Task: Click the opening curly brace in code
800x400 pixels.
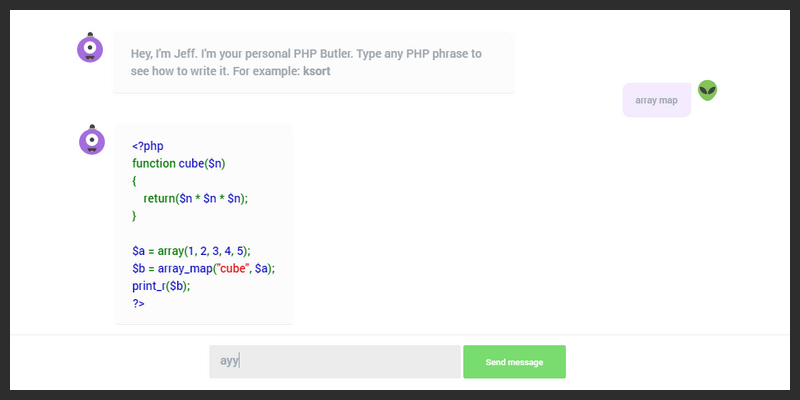Action: (134, 181)
